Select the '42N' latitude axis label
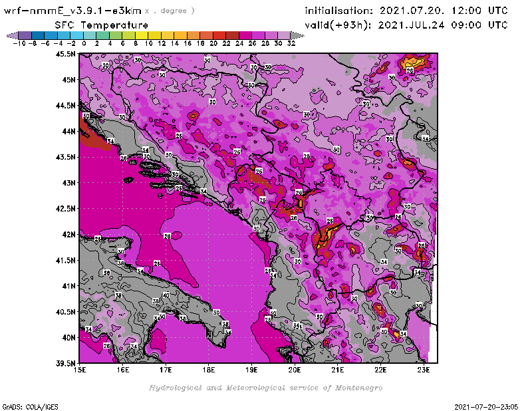 pyautogui.click(x=68, y=235)
